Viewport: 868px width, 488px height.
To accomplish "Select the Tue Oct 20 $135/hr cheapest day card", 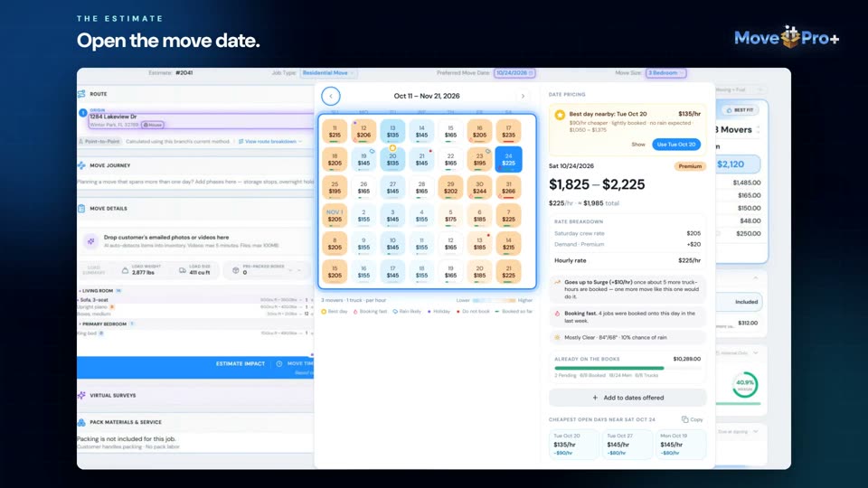I will coord(573,444).
